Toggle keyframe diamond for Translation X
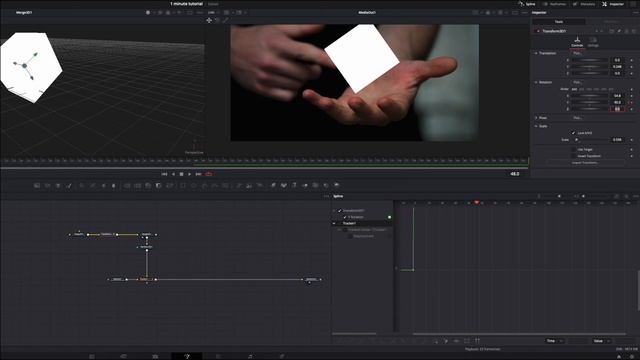 tap(631, 60)
